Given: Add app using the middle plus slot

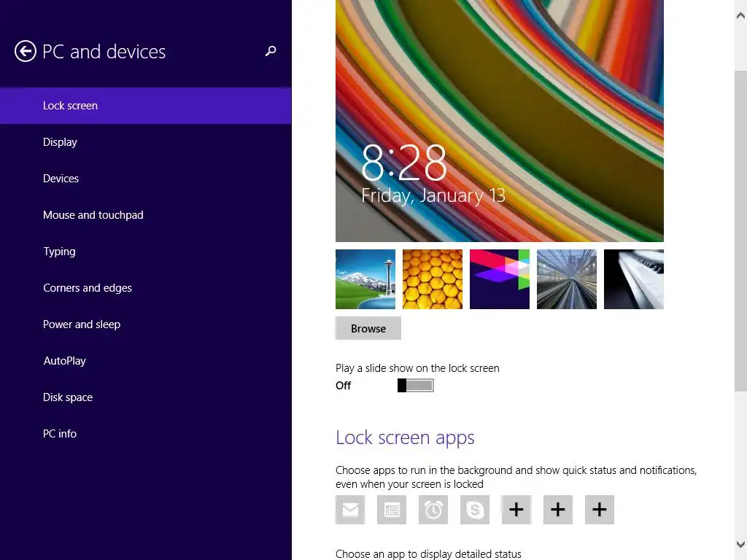Looking at the screenshot, I should [x=558, y=510].
